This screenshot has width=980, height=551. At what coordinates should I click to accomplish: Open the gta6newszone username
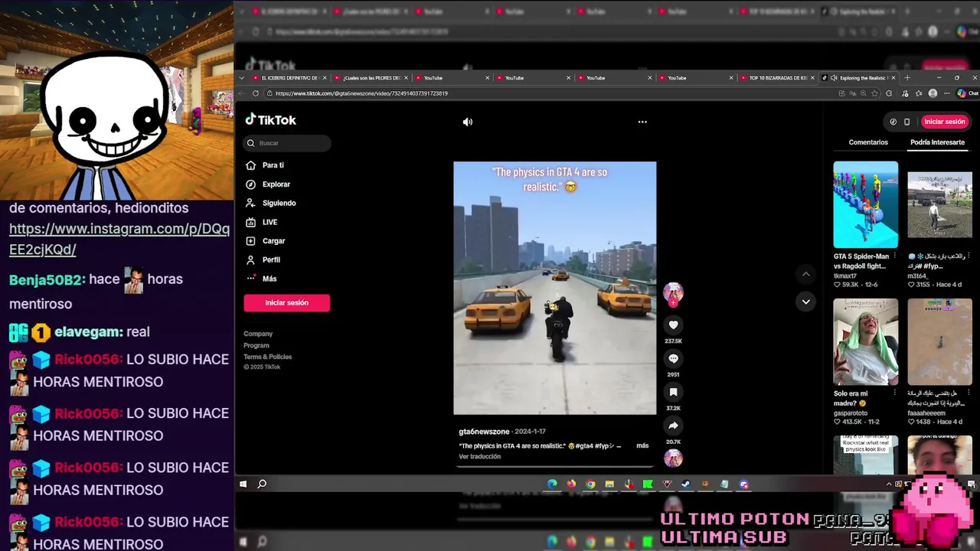point(484,432)
